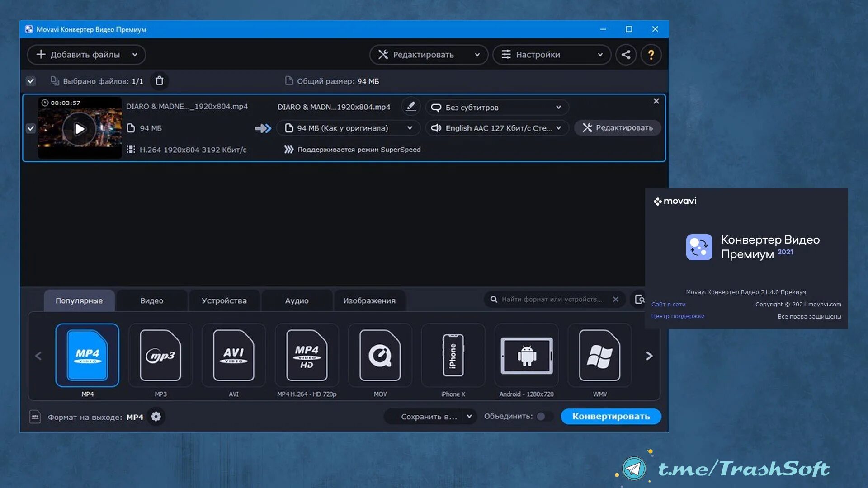Open the Аудио tab
This screenshot has width=868, height=488.
click(297, 300)
